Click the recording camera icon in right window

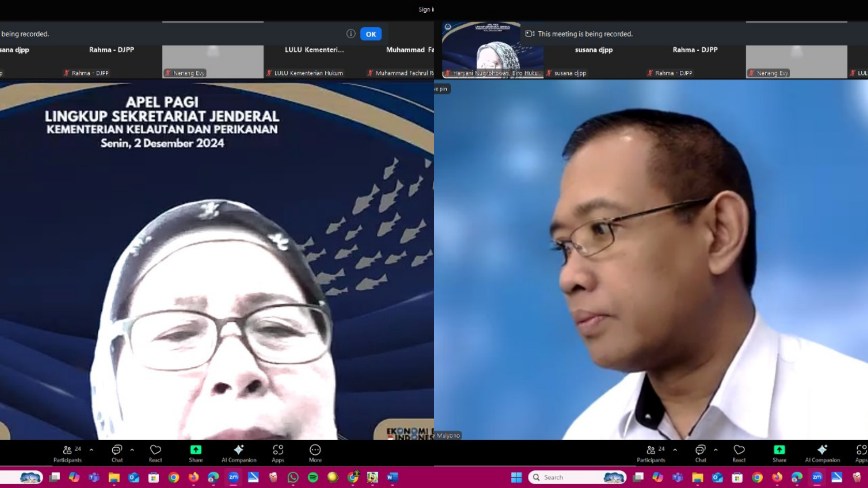point(530,34)
